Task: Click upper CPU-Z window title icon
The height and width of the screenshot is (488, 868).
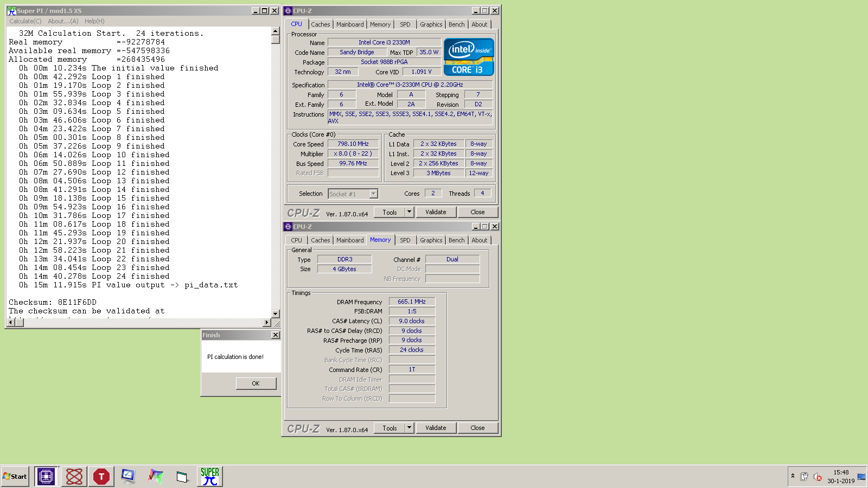Action: 288,11
